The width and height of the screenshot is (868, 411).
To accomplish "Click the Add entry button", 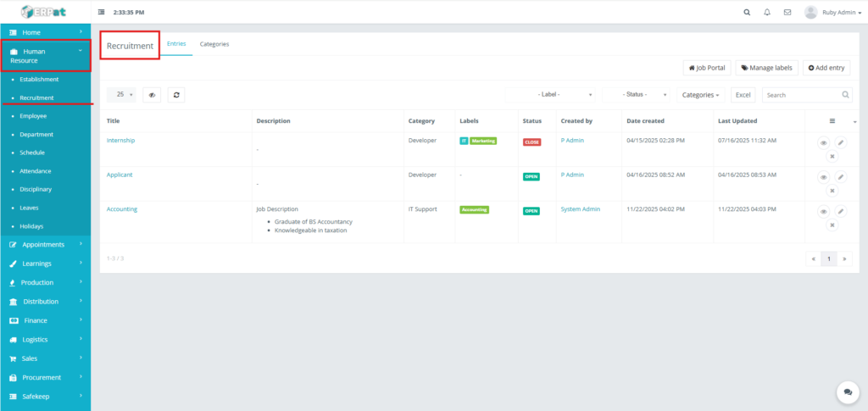I will (826, 67).
